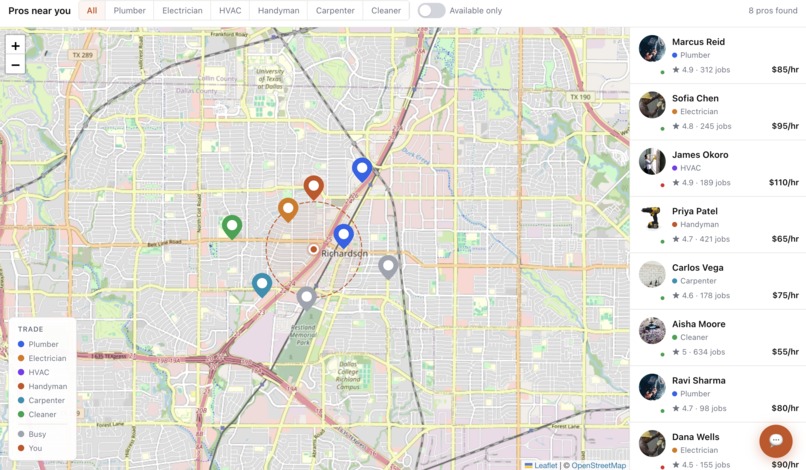Select the name Aisha Moore
806x470 pixels.
[699, 324]
